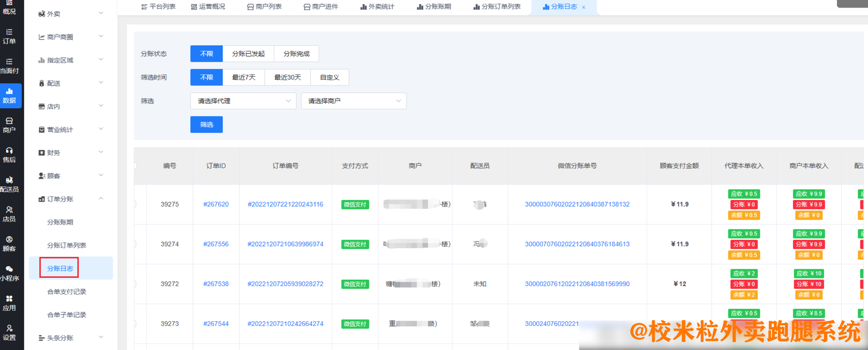
Task: Choose 最近7天 time filter
Action: 244,77
